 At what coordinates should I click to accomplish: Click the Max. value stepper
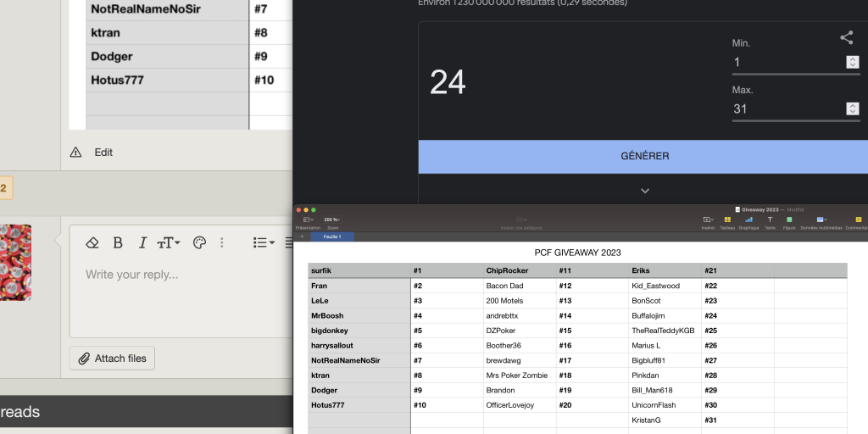point(852,108)
